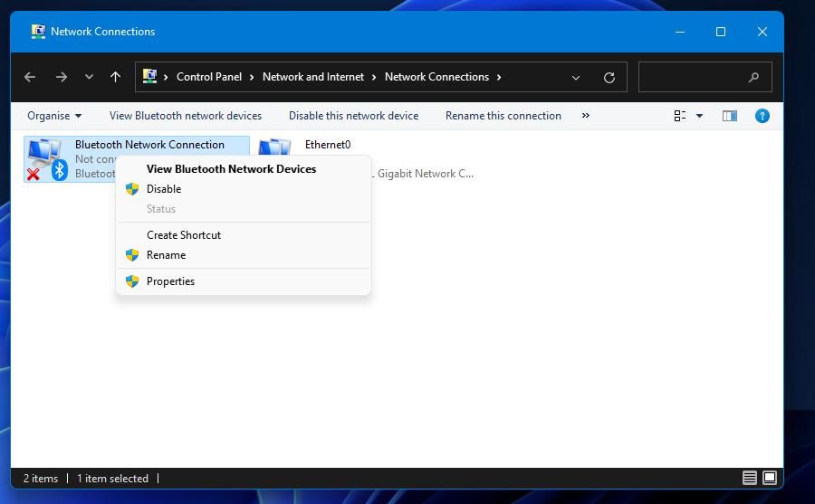Click the address bar location icon
The width and height of the screenshot is (815, 504).
pyautogui.click(x=149, y=76)
